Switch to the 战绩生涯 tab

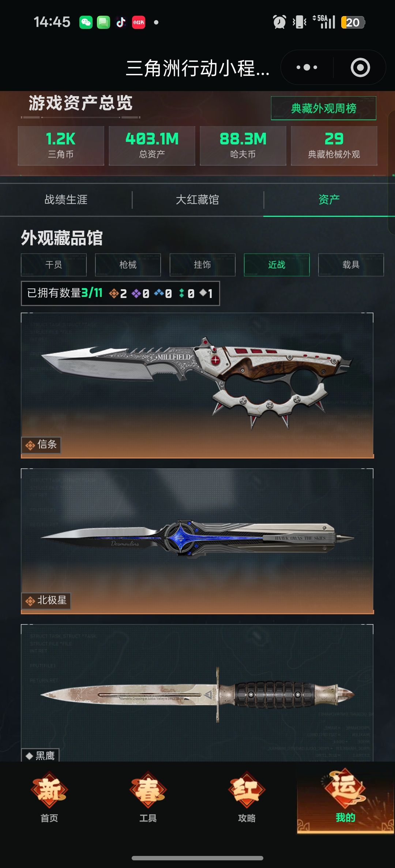66,200
